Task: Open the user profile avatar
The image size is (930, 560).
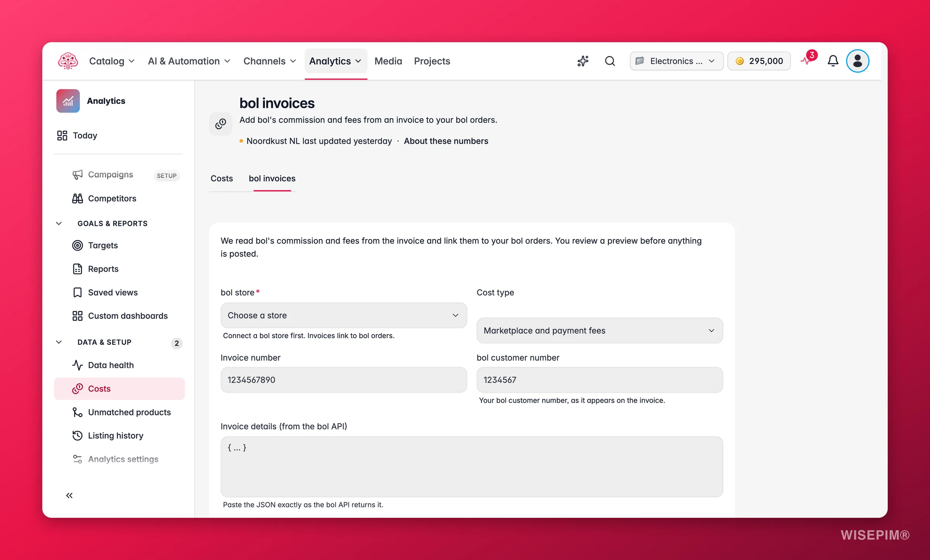Action: click(858, 61)
